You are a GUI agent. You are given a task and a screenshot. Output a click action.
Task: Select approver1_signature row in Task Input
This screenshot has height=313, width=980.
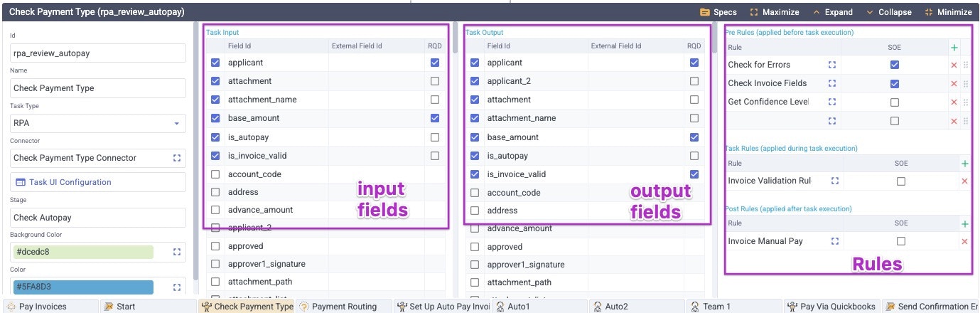pyautogui.click(x=326, y=264)
